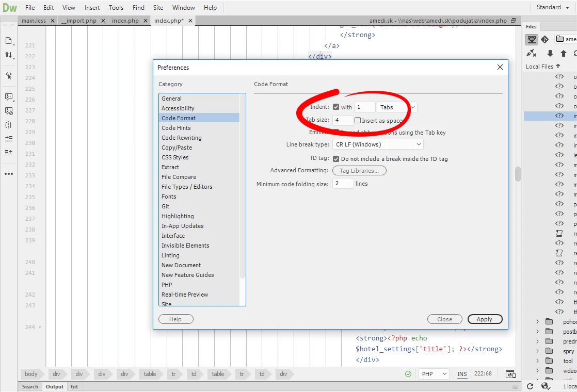Click wrap tag braces icon
Screen dimensions: 577x392
[9, 125]
